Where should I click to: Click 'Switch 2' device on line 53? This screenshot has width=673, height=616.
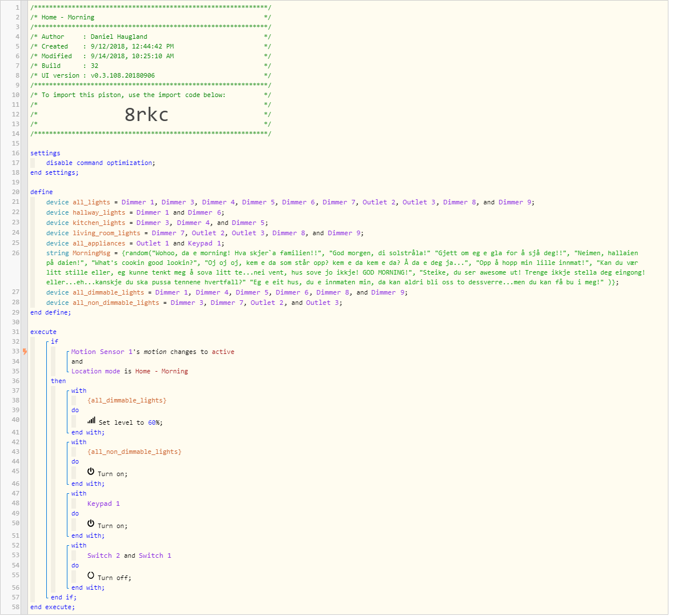pos(103,557)
